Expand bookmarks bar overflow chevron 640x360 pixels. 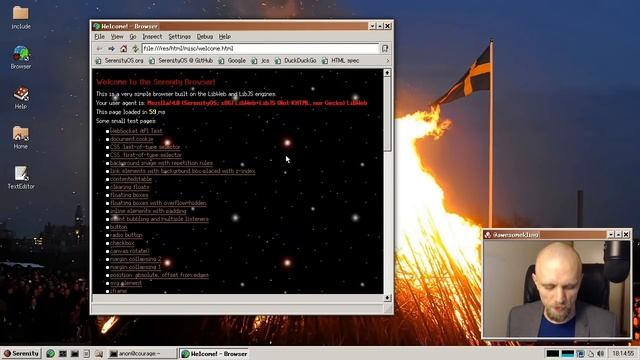pyautogui.click(x=388, y=61)
